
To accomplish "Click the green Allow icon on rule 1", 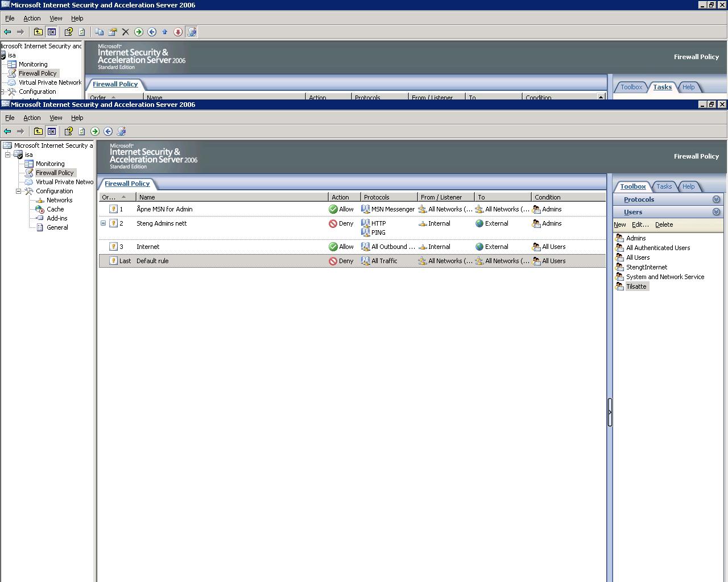I will coord(333,209).
